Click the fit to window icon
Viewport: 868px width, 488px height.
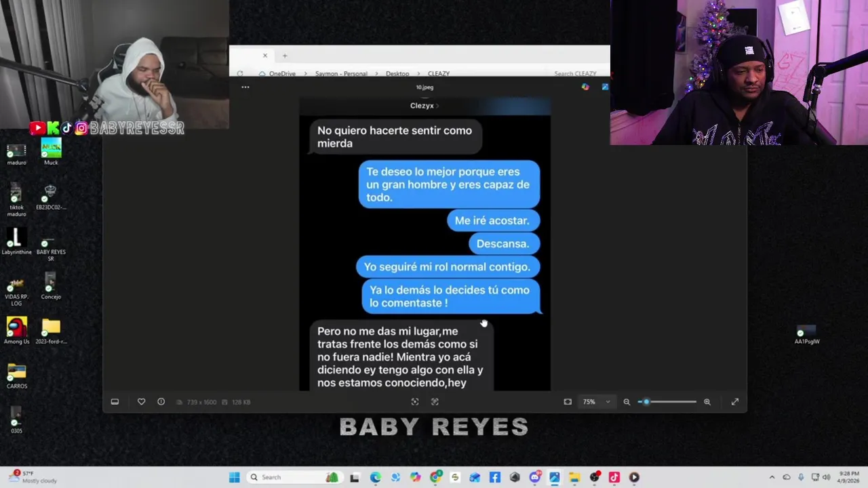(x=568, y=402)
